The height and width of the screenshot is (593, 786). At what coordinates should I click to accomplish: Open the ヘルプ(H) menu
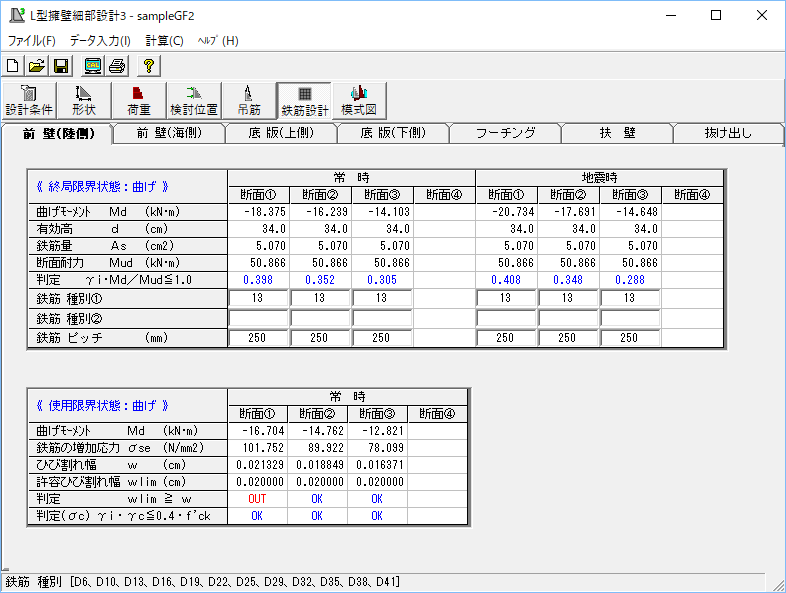coord(218,41)
